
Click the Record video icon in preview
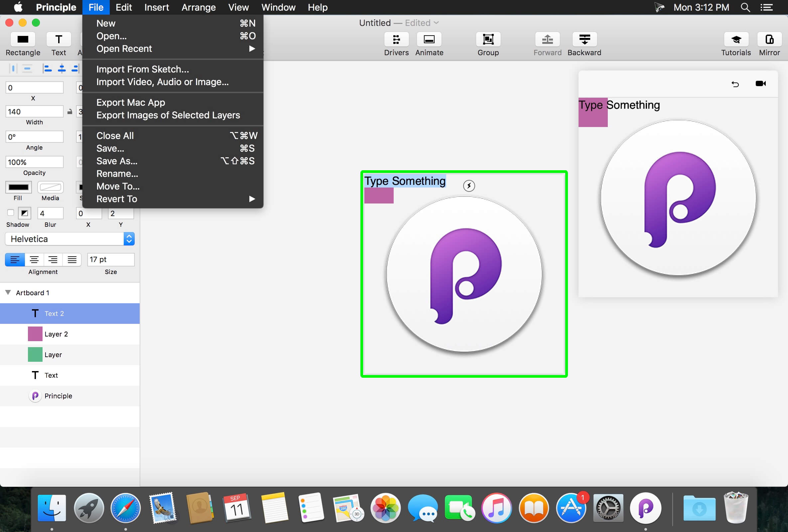pyautogui.click(x=761, y=83)
